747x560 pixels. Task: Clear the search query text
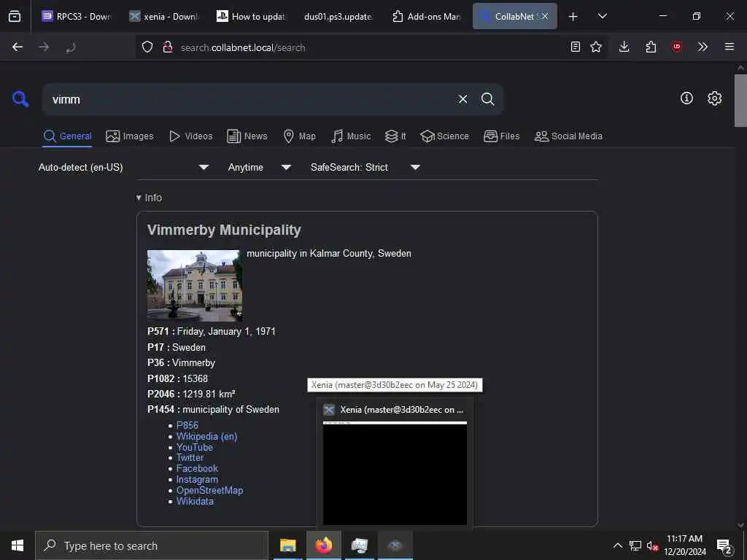(x=462, y=99)
